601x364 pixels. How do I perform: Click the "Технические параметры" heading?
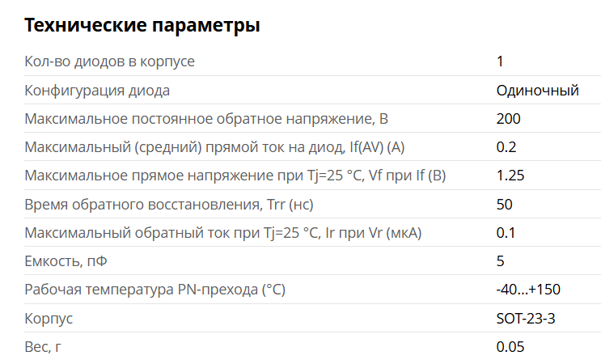142,26
